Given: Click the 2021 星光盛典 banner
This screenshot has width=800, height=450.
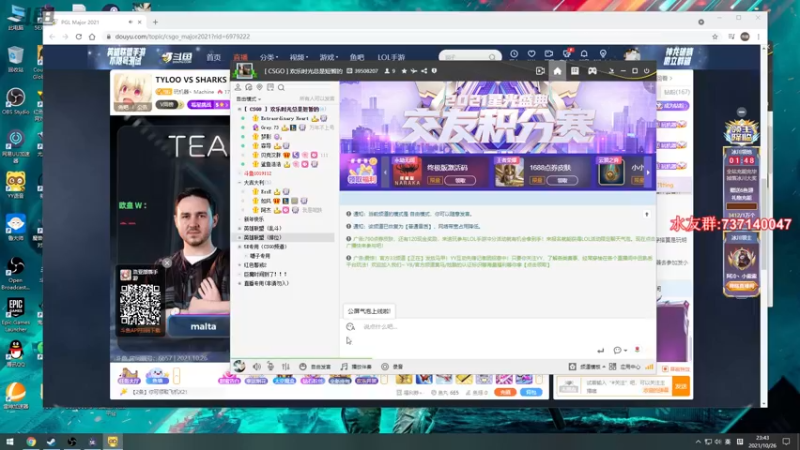Looking at the screenshot, I should pyautogui.click(x=497, y=117).
